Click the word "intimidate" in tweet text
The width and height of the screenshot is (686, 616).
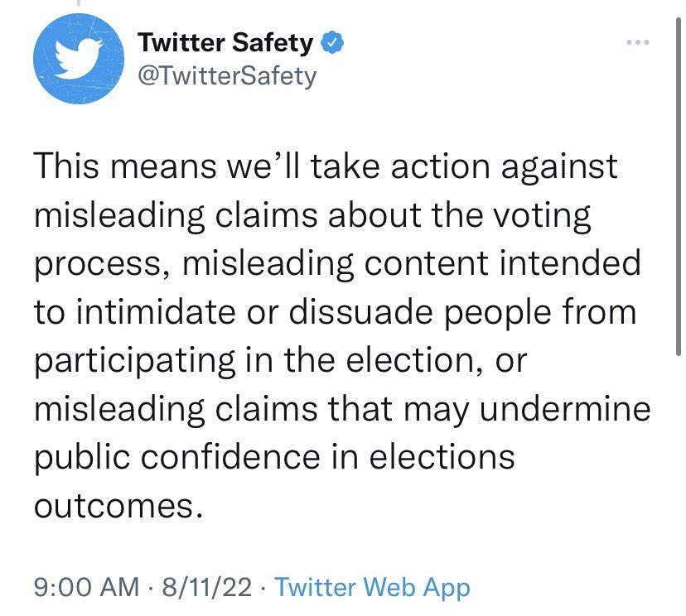[155, 312]
